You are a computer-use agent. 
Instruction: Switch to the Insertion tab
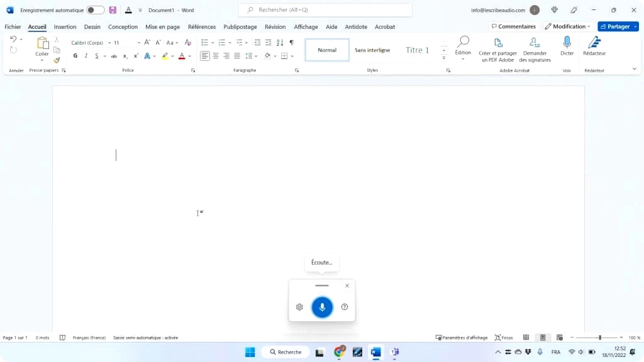coord(65,26)
